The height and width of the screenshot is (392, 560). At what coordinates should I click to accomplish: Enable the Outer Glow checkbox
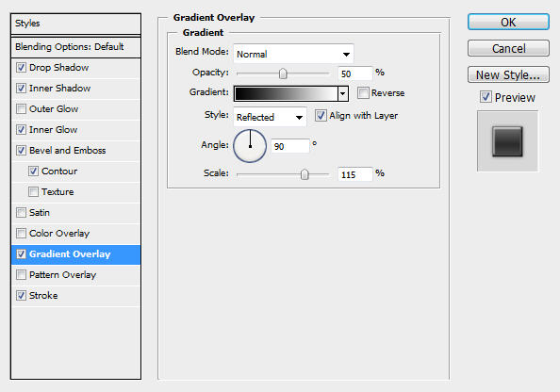tap(21, 109)
